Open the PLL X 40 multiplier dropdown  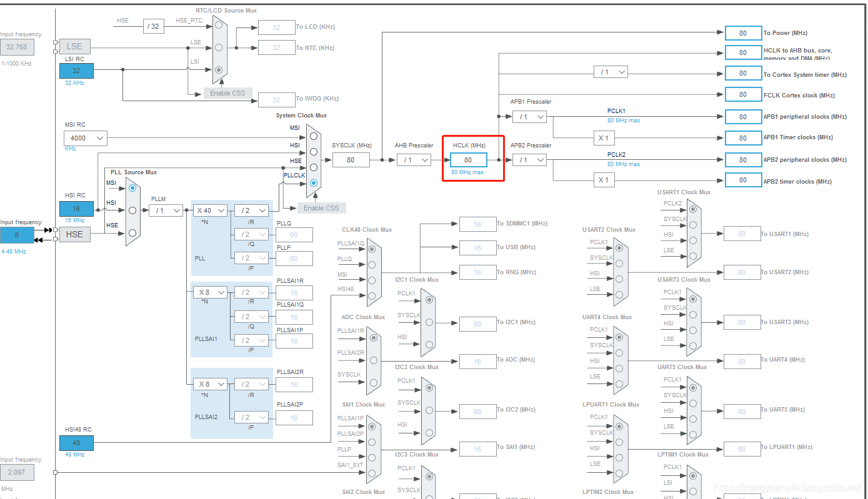coord(210,210)
